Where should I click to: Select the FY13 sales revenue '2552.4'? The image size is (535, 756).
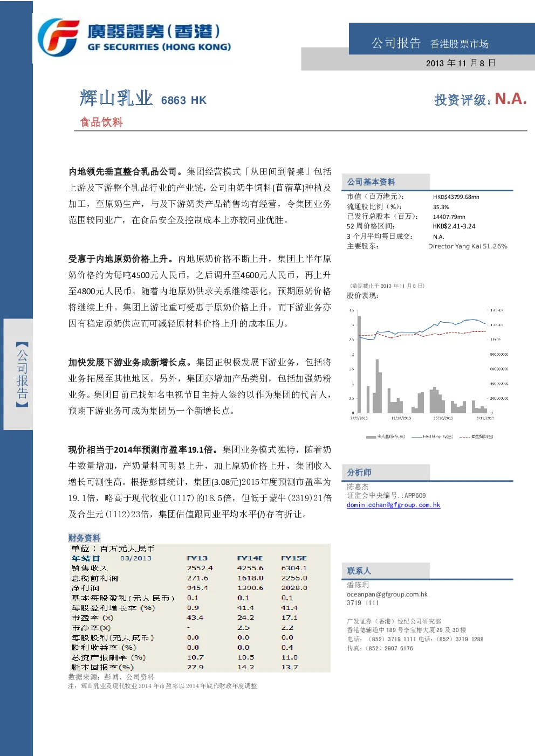200,568
